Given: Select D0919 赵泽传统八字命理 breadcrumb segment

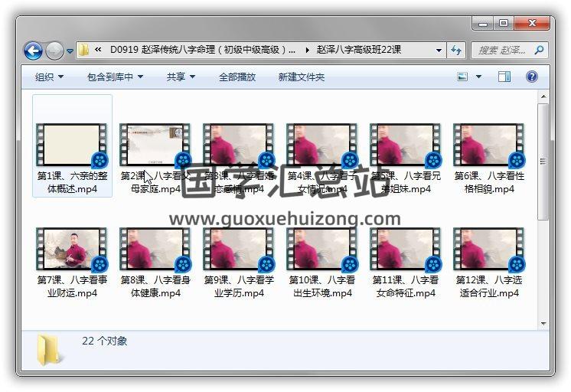Looking at the screenshot, I should tap(203, 50).
